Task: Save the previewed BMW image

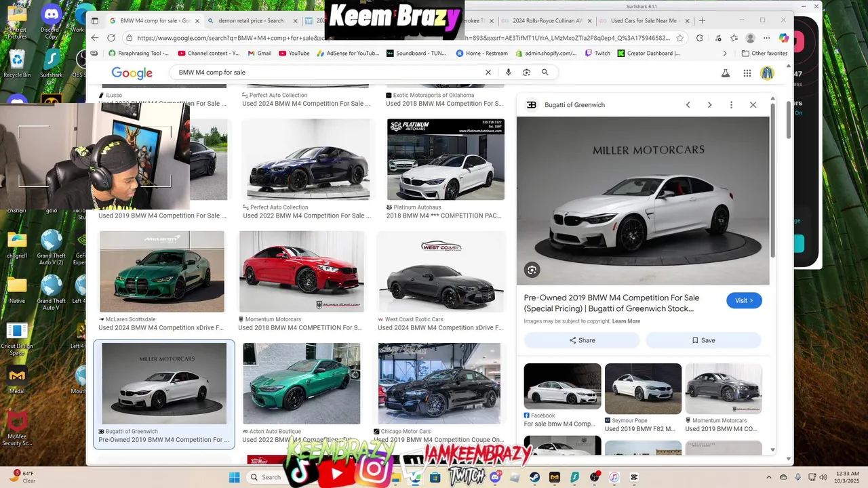Action: [x=703, y=340]
